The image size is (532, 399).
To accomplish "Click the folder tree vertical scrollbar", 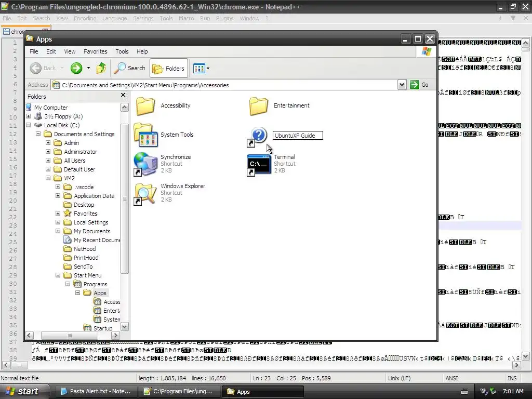I will (125, 198).
